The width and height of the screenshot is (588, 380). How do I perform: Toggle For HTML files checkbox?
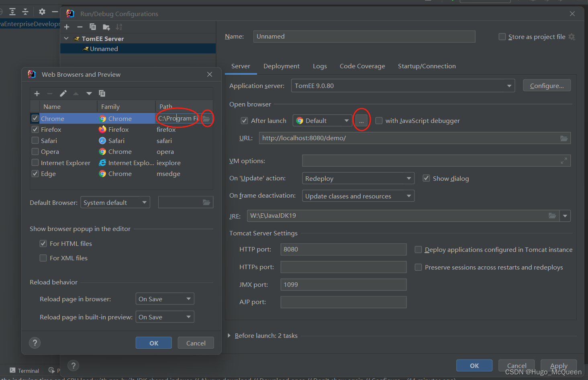coord(43,243)
